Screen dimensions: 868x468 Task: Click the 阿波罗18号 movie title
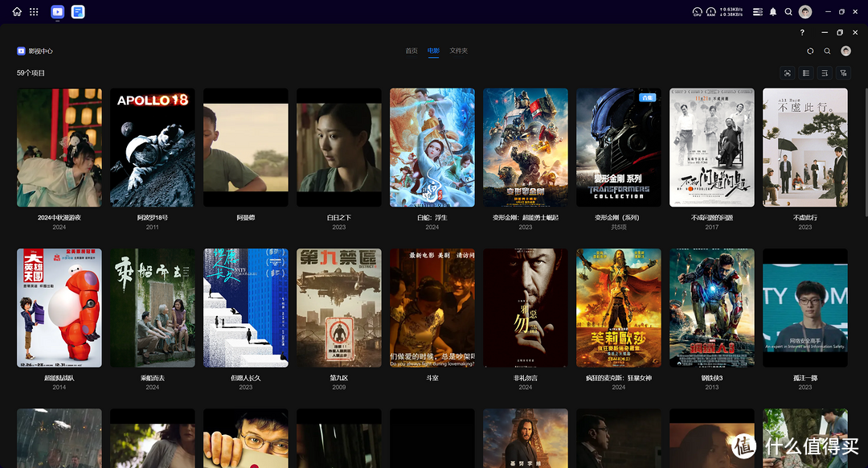tap(153, 217)
